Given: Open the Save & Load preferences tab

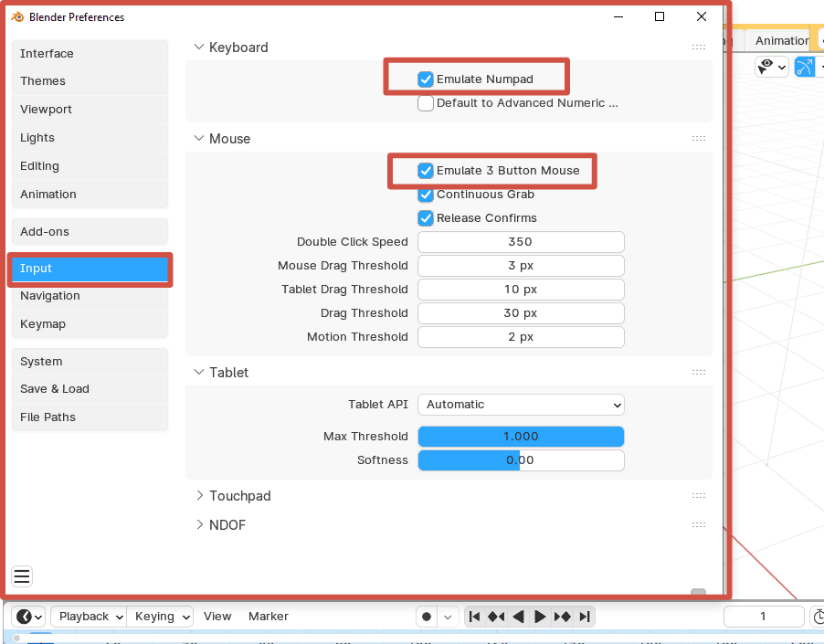Looking at the screenshot, I should [90, 389].
